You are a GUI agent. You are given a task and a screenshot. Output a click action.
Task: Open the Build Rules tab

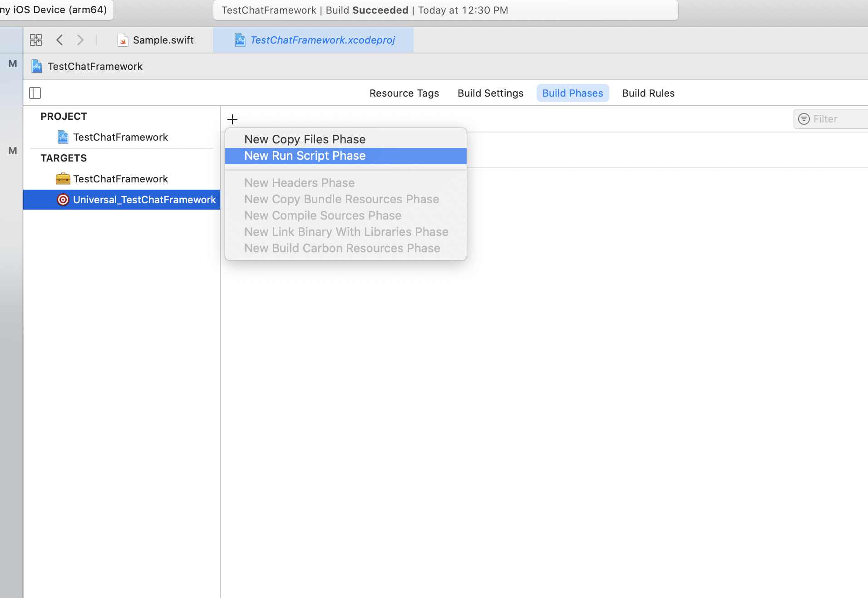[x=648, y=93]
